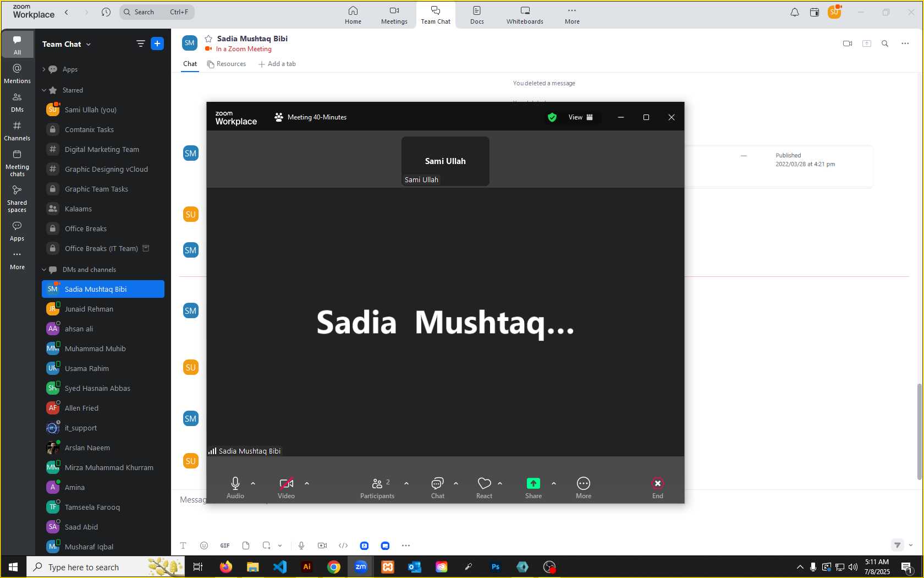Open Channels in the sidebar
The height and width of the screenshot is (578, 924).
[x=17, y=130]
